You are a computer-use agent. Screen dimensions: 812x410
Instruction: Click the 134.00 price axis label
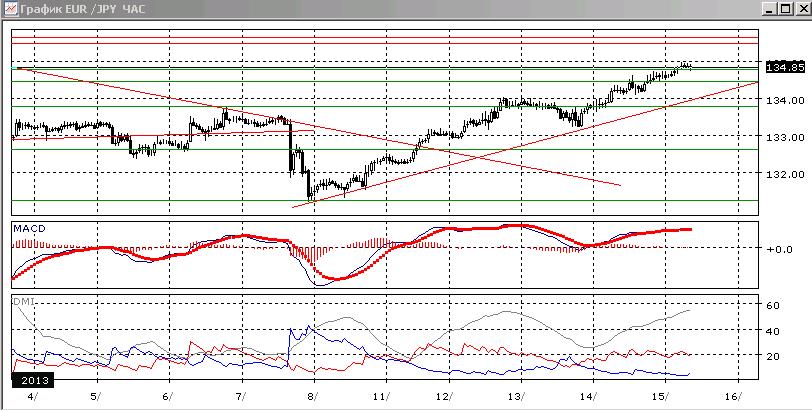tap(785, 100)
